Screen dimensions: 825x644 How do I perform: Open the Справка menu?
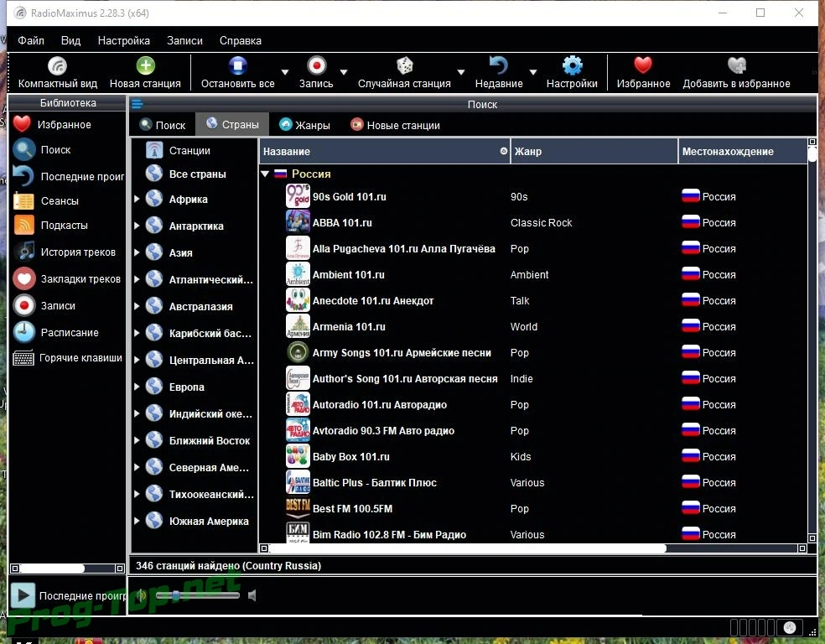(x=241, y=40)
